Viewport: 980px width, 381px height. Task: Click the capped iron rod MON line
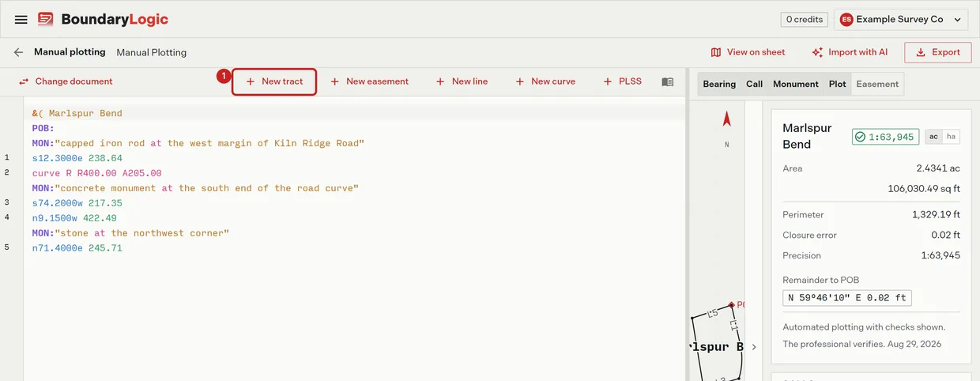[198, 143]
